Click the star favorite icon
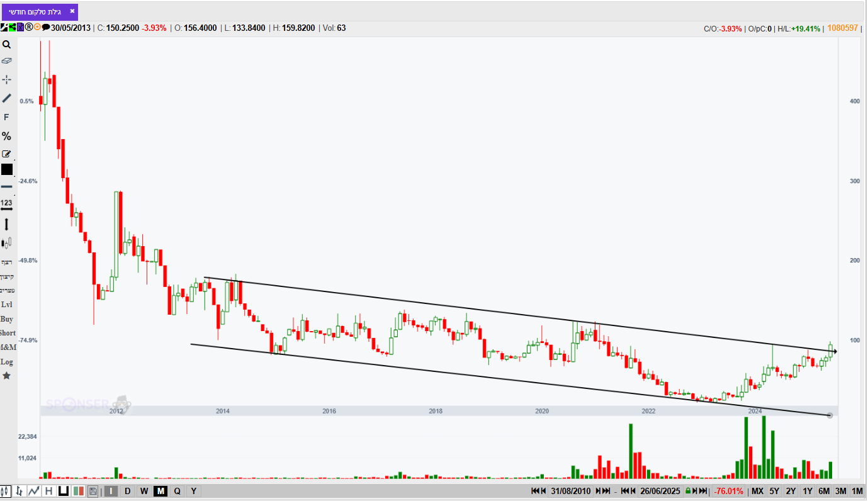This screenshot has width=868, height=501. coord(6,376)
